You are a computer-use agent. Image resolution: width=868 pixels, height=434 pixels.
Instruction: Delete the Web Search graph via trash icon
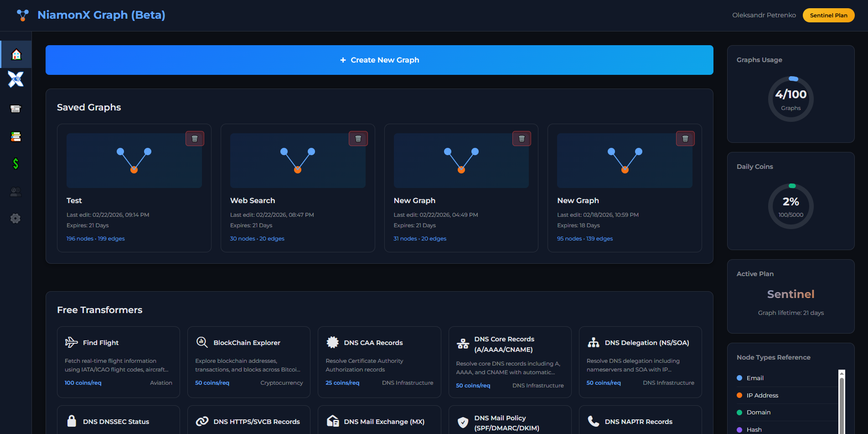coord(358,139)
